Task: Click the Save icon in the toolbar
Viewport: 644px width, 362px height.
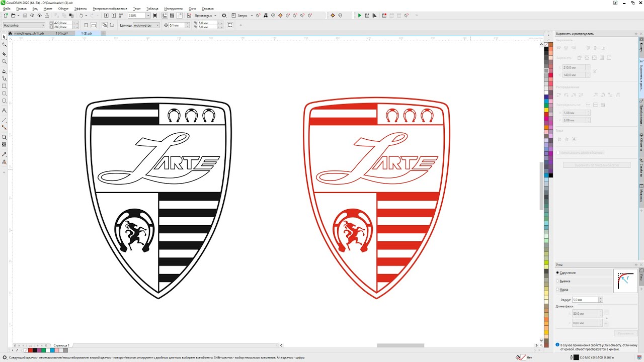Action: pos(25,16)
